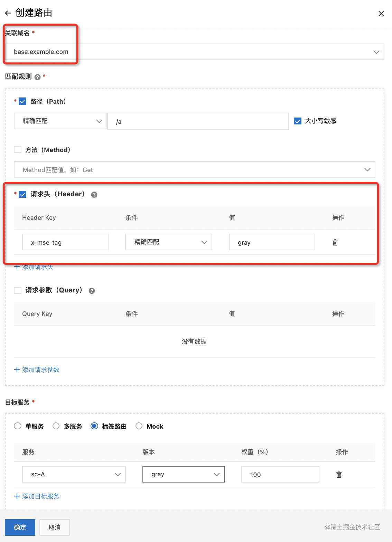Open the sc-A service dropdown
The width and height of the screenshot is (392, 542).
pos(74,474)
